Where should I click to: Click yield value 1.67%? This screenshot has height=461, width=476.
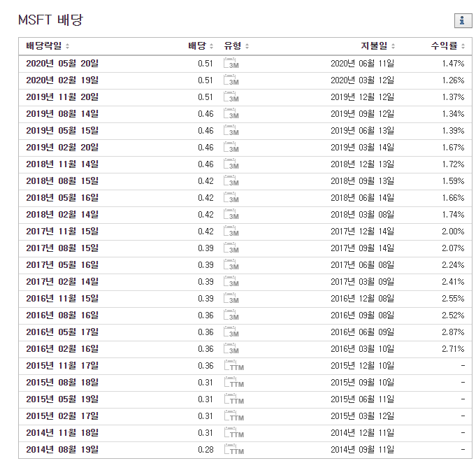453,148
